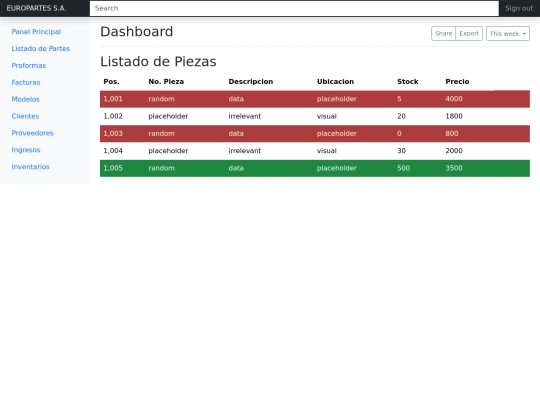Click stock value 0 in row 1,003

click(399, 133)
